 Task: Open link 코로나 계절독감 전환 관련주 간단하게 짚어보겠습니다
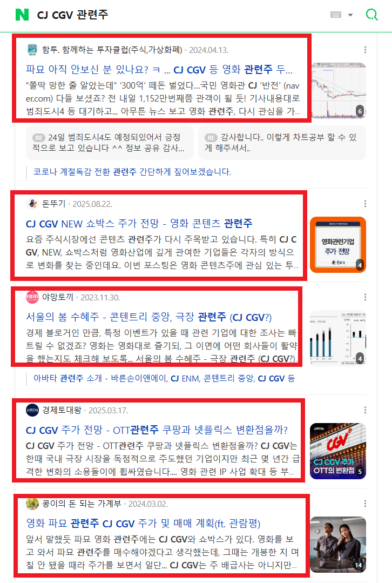132,172
